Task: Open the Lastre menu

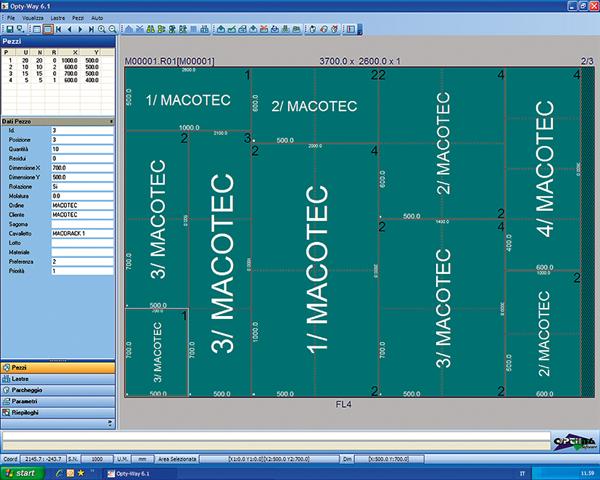Action: click(58, 18)
